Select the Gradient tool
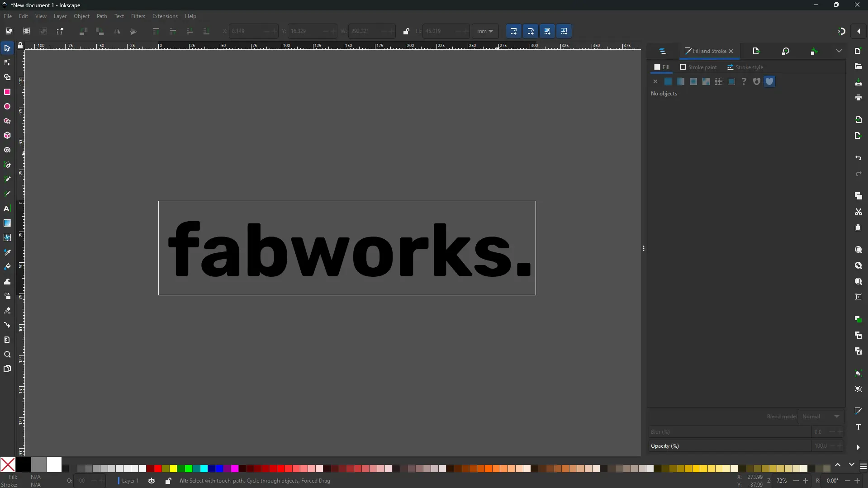This screenshot has width=868, height=488. (7, 223)
